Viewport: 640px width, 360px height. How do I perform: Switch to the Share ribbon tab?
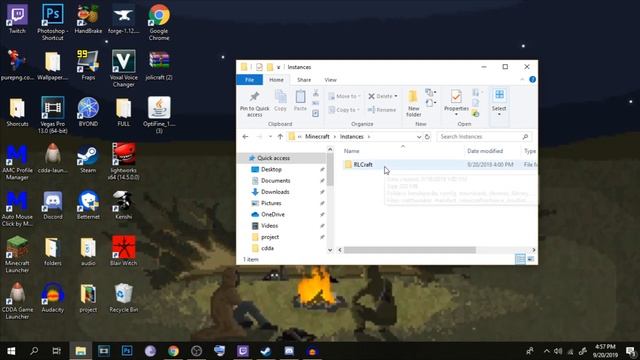(304, 80)
